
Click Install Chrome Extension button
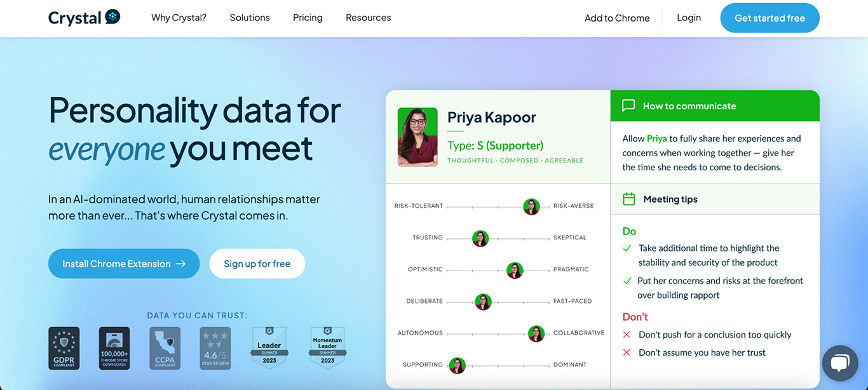(x=124, y=264)
